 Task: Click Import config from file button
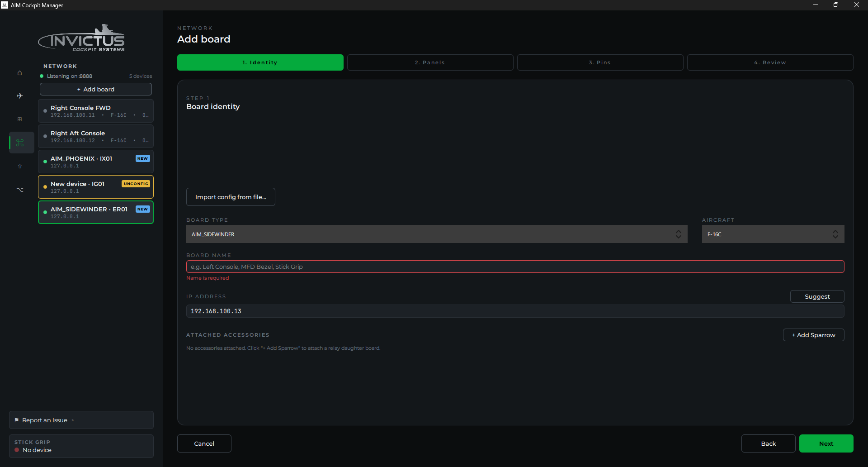[x=231, y=197]
